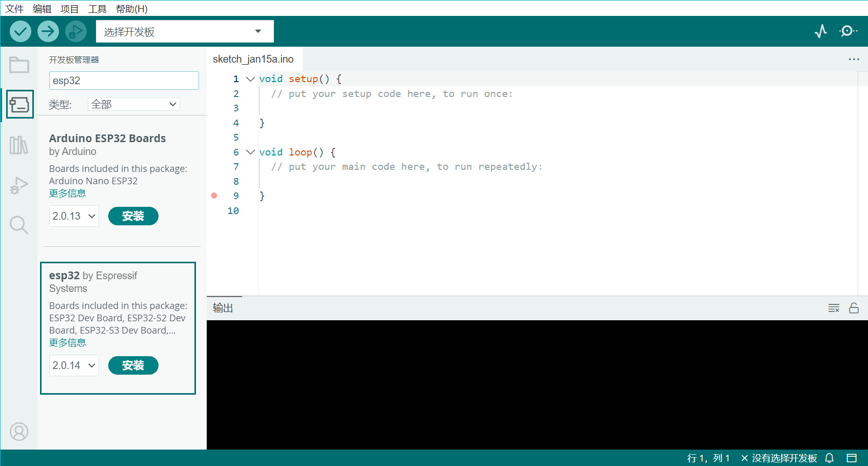This screenshot has width=868, height=466.
Task: Open notifications bell in status bar
Action: 830,458
